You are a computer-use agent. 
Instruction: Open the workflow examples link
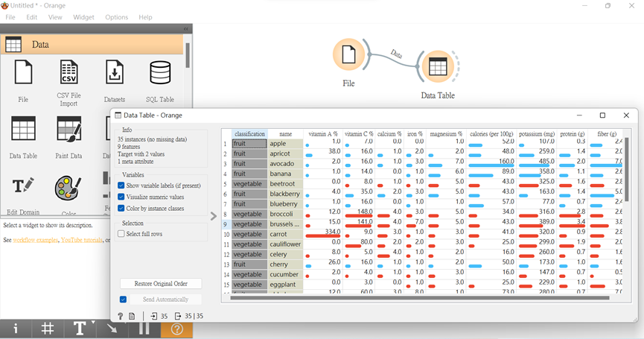[x=35, y=240]
